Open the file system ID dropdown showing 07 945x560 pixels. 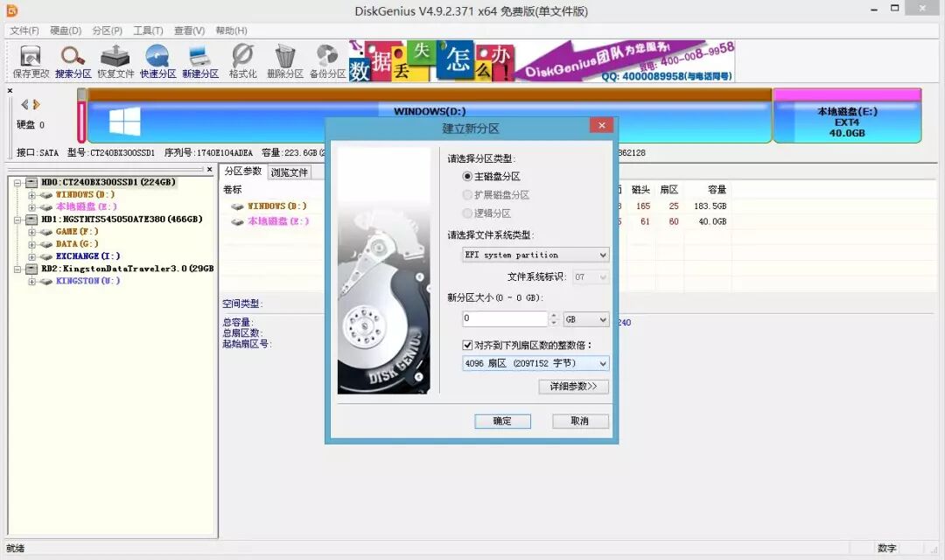pos(590,277)
